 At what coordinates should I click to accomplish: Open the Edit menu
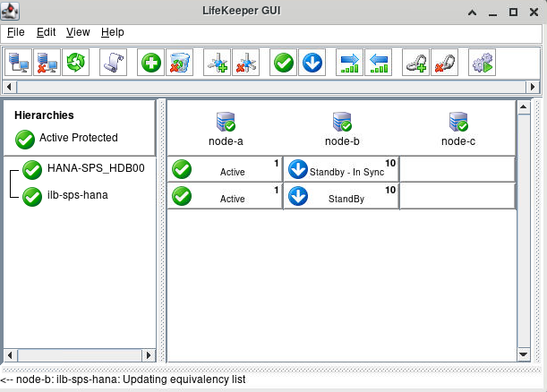(46, 32)
